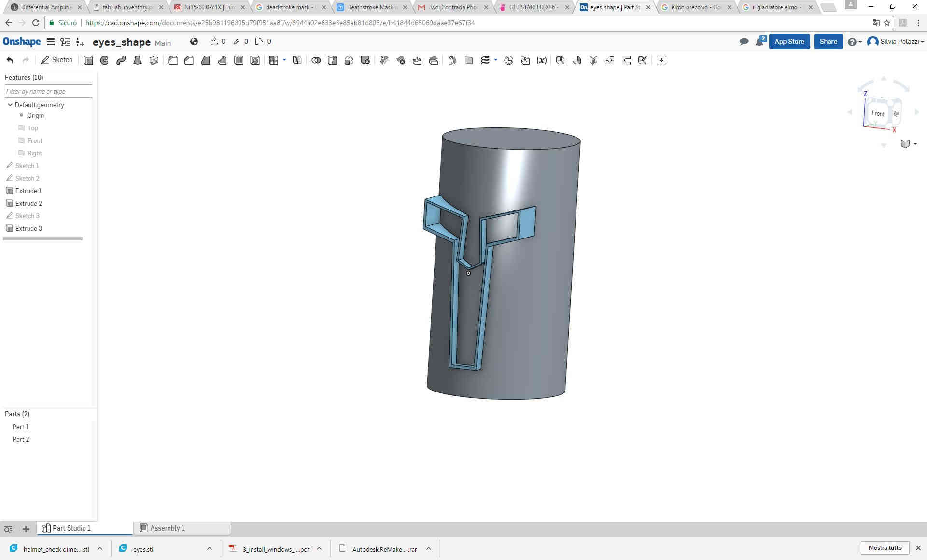The width and height of the screenshot is (927, 560).
Task: Select Extrude 3 in feature list
Action: (28, 228)
